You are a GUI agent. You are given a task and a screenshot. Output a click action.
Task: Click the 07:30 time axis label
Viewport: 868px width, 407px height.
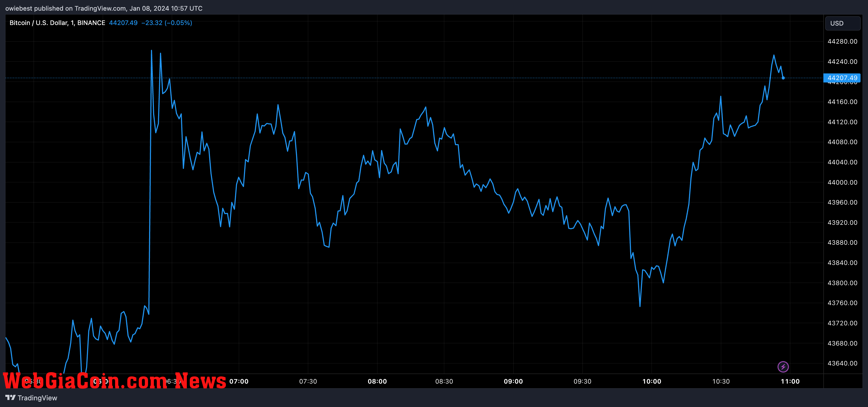click(x=308, y=381)
